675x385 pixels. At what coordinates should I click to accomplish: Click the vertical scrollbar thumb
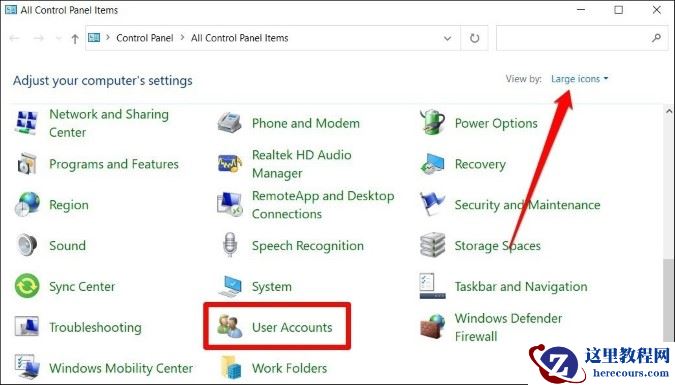(669, 299)
